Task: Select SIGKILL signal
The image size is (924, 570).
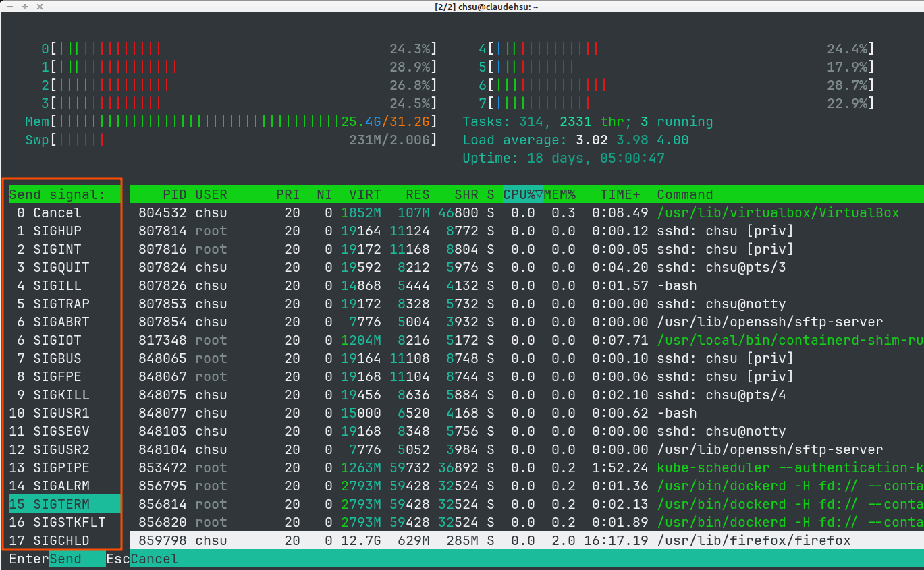Action: click(x=64, y=395)
